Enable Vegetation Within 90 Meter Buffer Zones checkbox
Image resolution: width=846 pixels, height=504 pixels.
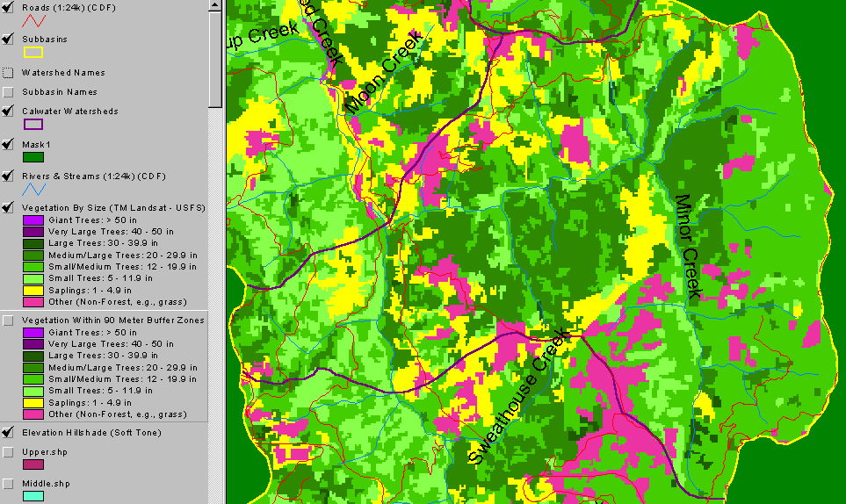click(x=8, y=320)
